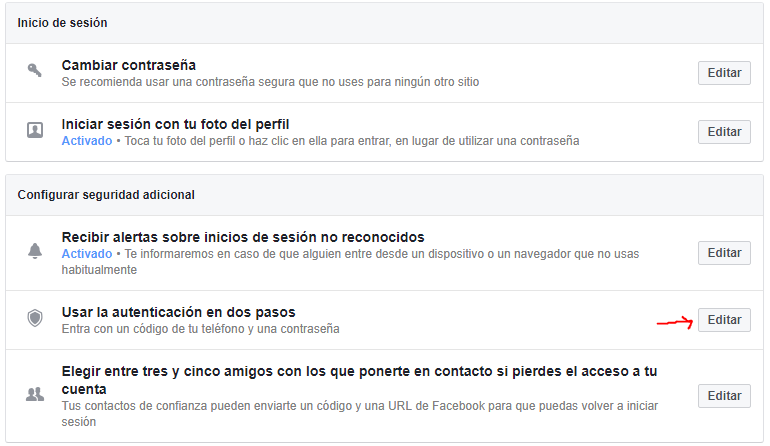Viewport: 770px width, 446px height.
Task: Click the profile photo login icon
Action: tap(35, 130)
